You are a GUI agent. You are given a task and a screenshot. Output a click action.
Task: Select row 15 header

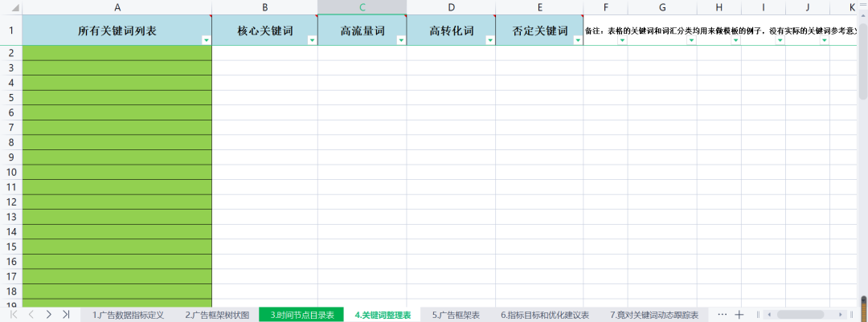(x=11, y=247)
